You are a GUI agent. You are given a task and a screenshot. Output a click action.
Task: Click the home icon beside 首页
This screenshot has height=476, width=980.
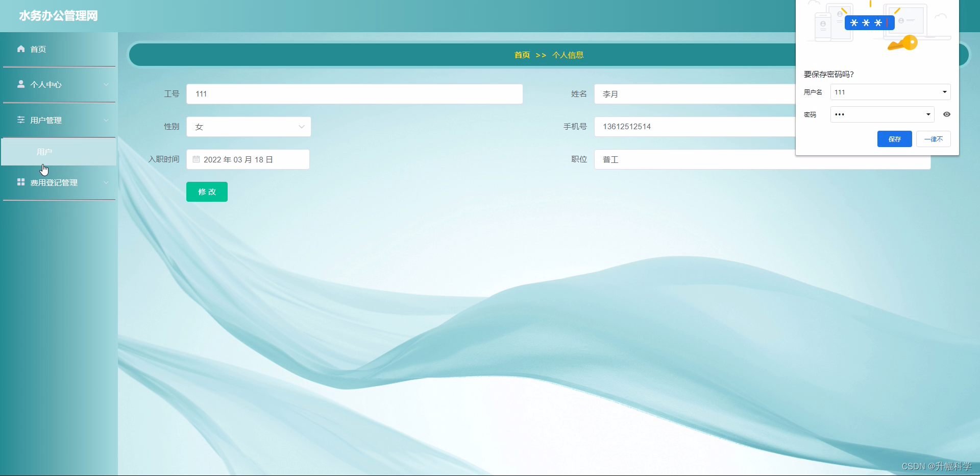click(x=20, y=49)
